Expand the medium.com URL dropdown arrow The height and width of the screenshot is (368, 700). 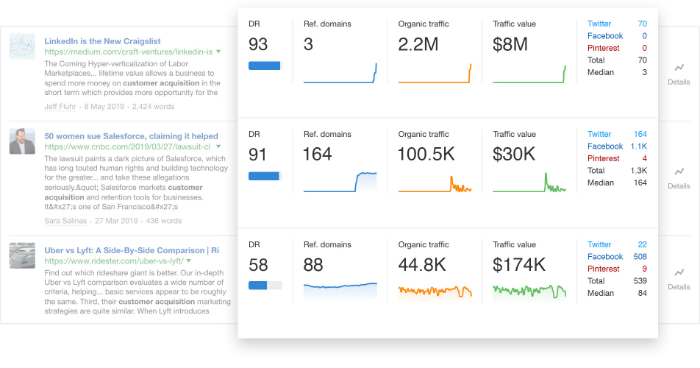tap(218, 52)
